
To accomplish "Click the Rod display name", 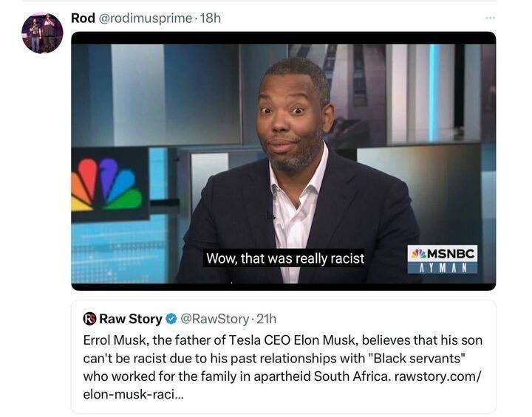I will [83, 18].
